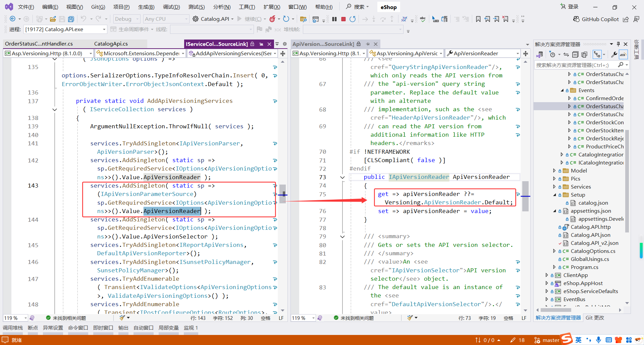Open GitHub Copilot from the toolbar
Viewport: 644px width, 345px height.
click(596, 19)
